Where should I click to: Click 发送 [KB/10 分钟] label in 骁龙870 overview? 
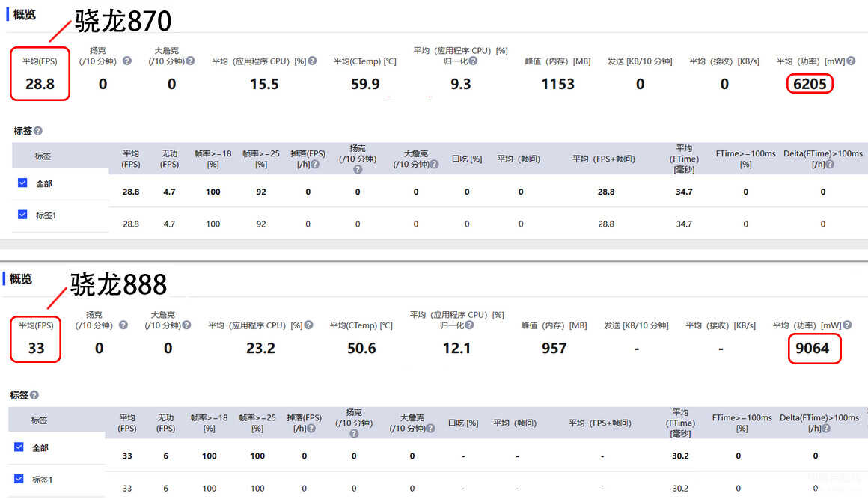(640, 61)
